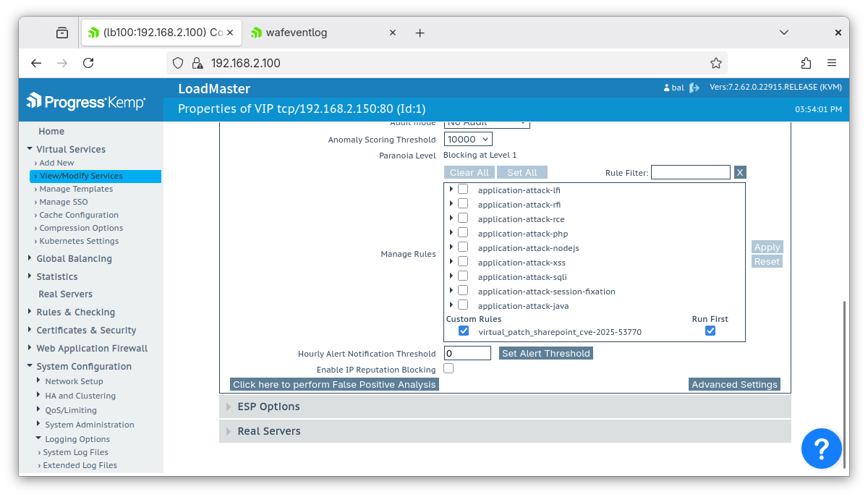Open Manage Templates in the sidebar
Viewport: 868px width, 497px height.
click(76, 189)
